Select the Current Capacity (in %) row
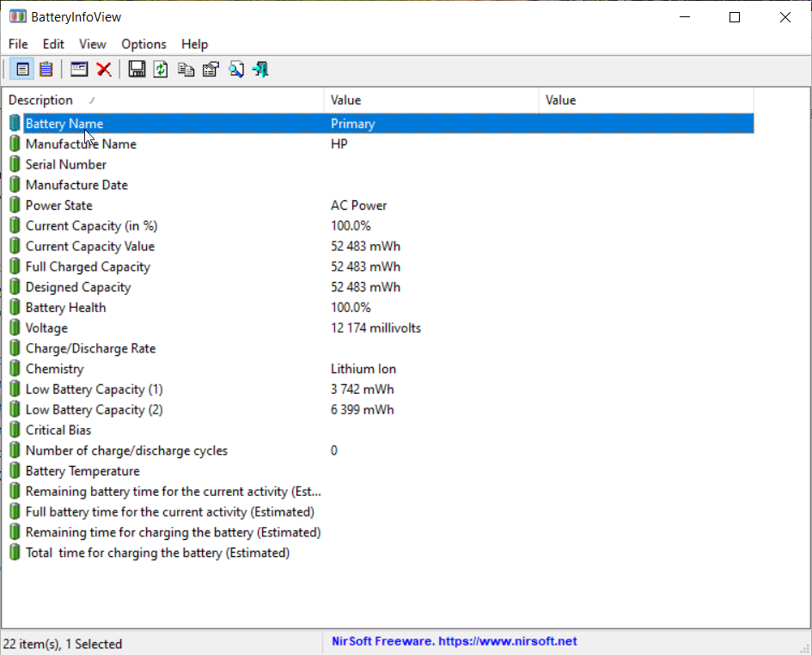The height and width of the screenshot is (655, 812). 382,226
